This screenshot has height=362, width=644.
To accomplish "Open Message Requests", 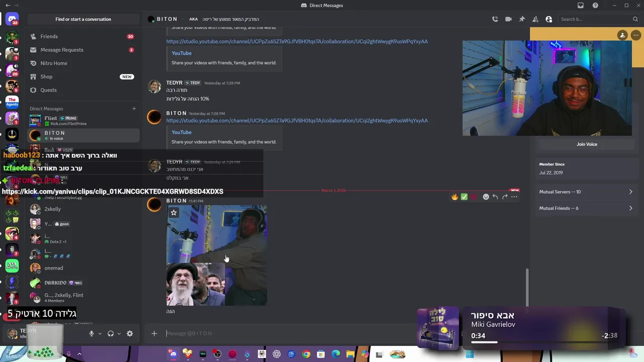I will point(83,50).
